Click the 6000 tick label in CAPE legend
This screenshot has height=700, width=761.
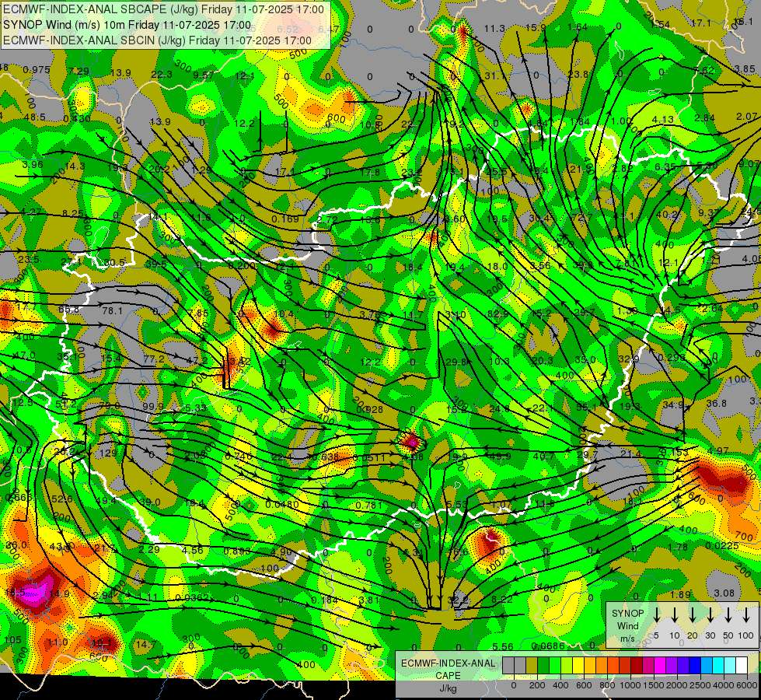[x=747, y=685]
